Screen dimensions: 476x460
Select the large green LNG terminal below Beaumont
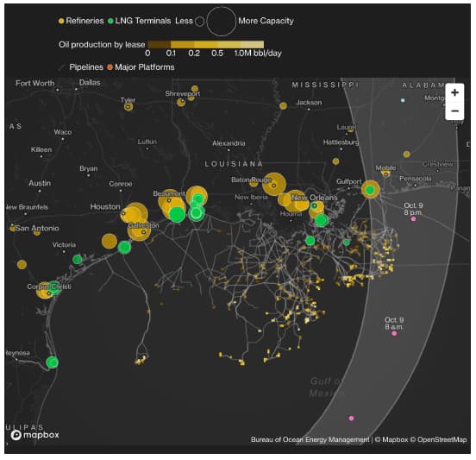coord(178,215)
